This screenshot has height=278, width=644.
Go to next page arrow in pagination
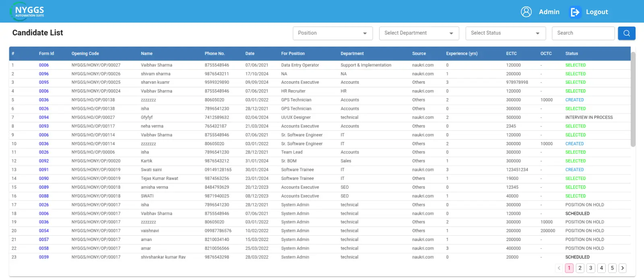622,268
